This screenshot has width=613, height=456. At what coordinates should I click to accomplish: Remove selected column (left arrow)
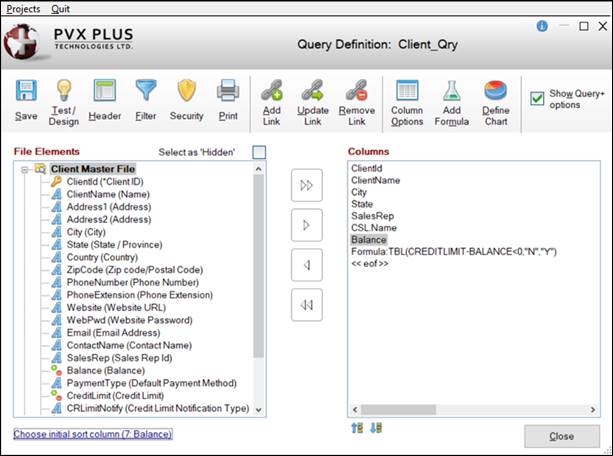[x=307, y=265]
